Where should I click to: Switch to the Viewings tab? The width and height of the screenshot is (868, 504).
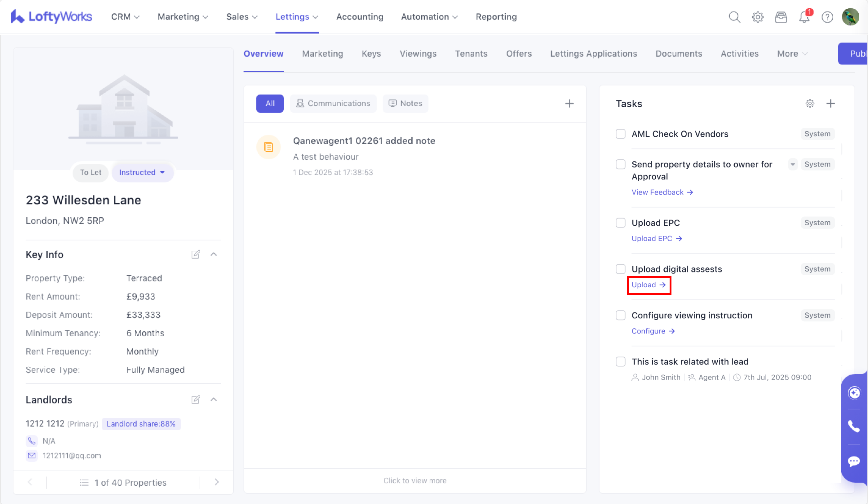click(418, 54)
